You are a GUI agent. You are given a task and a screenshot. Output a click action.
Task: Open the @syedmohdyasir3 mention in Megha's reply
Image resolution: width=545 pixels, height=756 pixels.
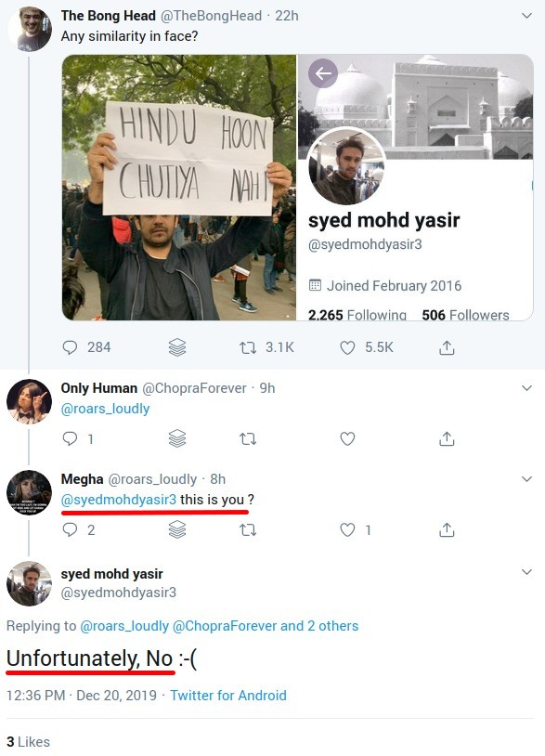pos(119,500)
